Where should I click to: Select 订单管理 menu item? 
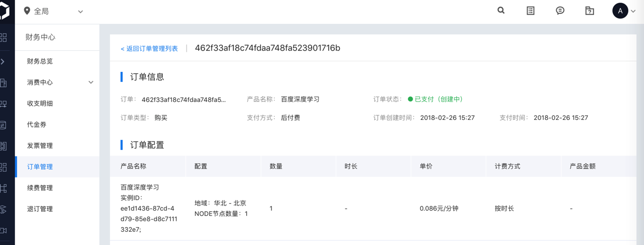coord(40,167)
